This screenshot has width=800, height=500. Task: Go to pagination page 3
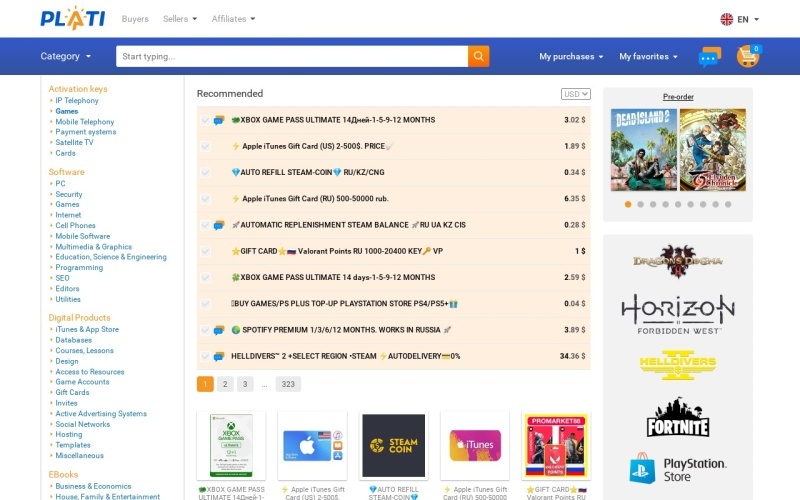pyautogui.click(x=245, y=384)
